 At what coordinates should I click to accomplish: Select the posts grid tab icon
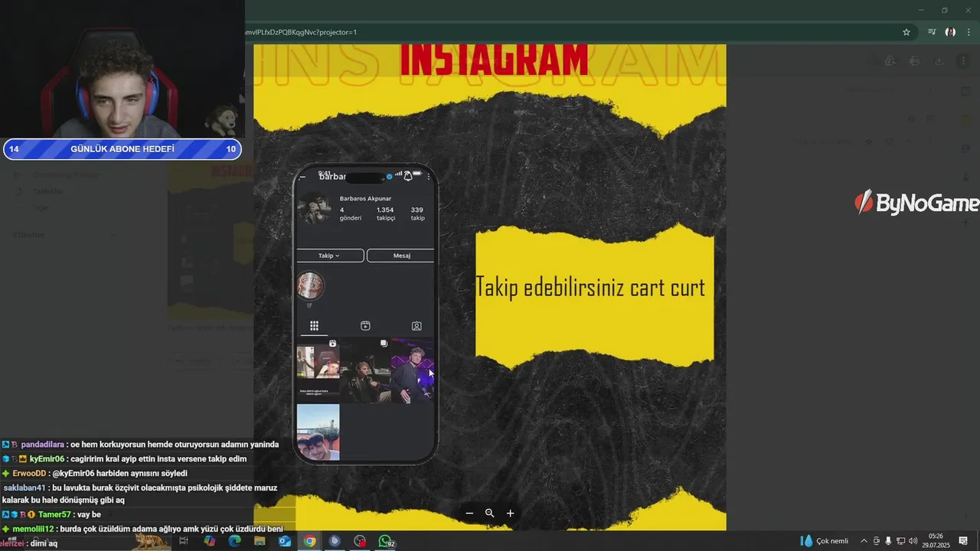[x=314, y=326]
